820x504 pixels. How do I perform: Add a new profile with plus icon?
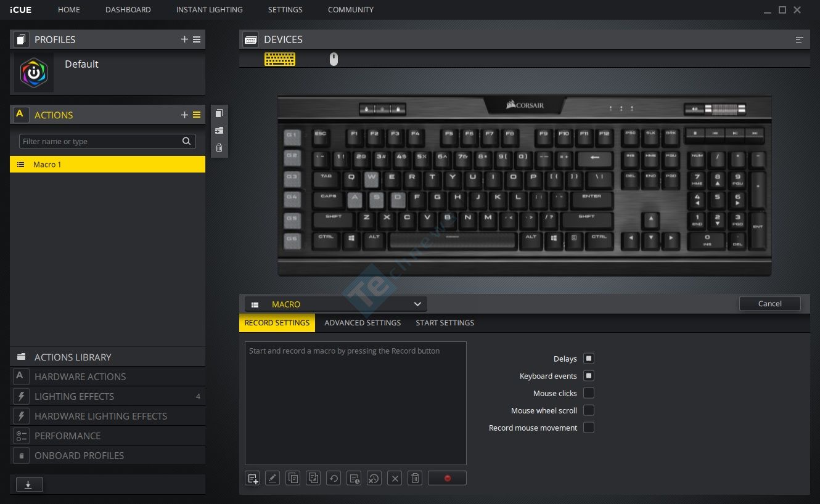tap(184, 39)
